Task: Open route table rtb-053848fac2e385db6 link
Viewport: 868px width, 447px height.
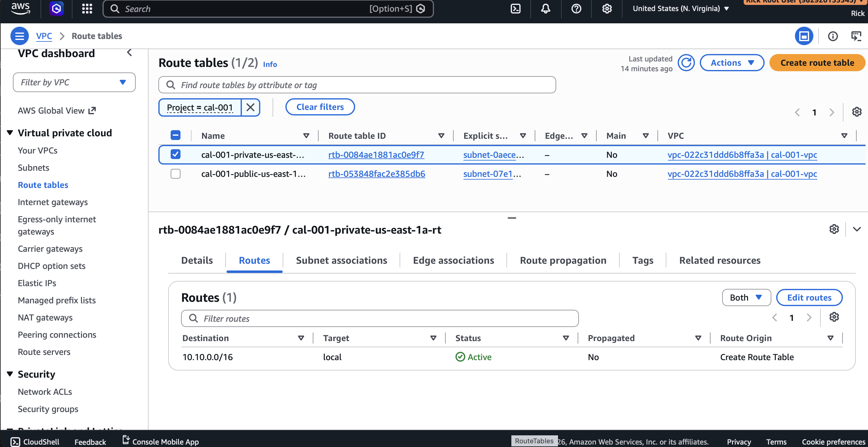Action: pyautogui.click(x=377, y=174)
